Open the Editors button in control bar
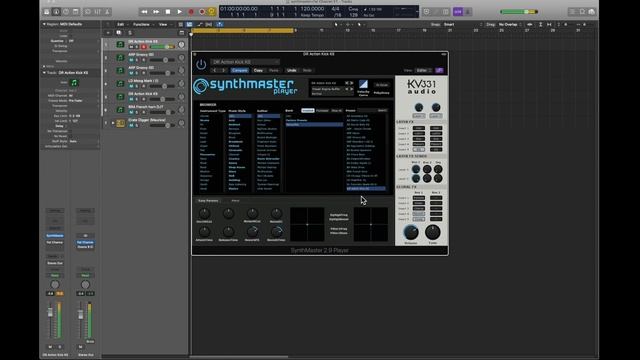The width and height of the screenshot is (640, 360). click(x=107, y=12)
